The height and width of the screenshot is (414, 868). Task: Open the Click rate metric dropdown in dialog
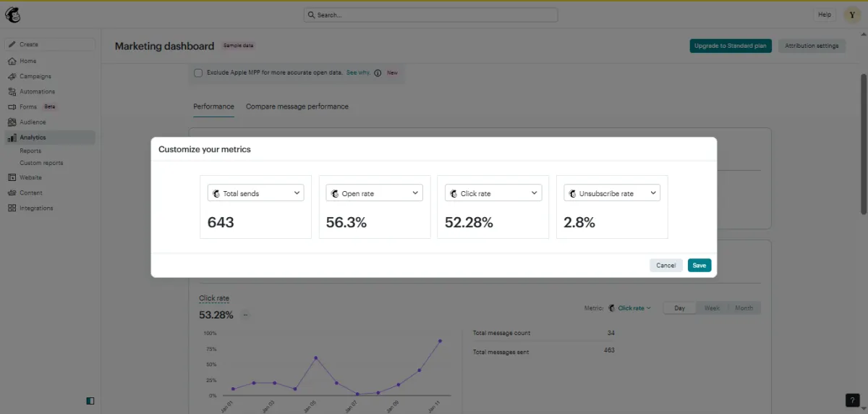click(x=493, y=193)
